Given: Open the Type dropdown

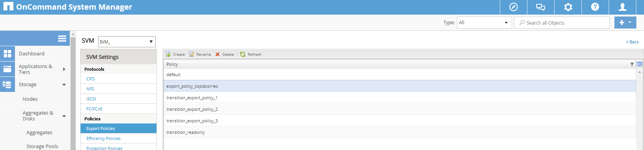Looking at the screenshot, I should coord(484,23).
